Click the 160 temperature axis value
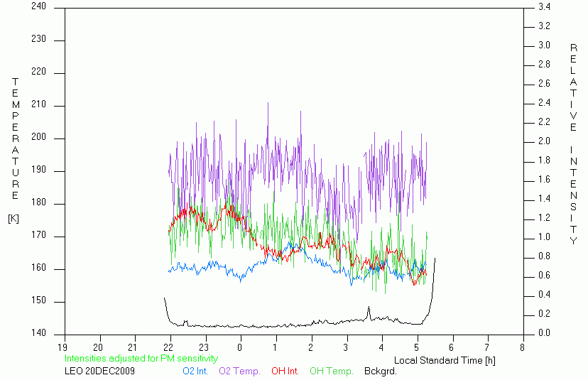The height and width of the screenshot is (380, 588). click(x=38, y=268)
